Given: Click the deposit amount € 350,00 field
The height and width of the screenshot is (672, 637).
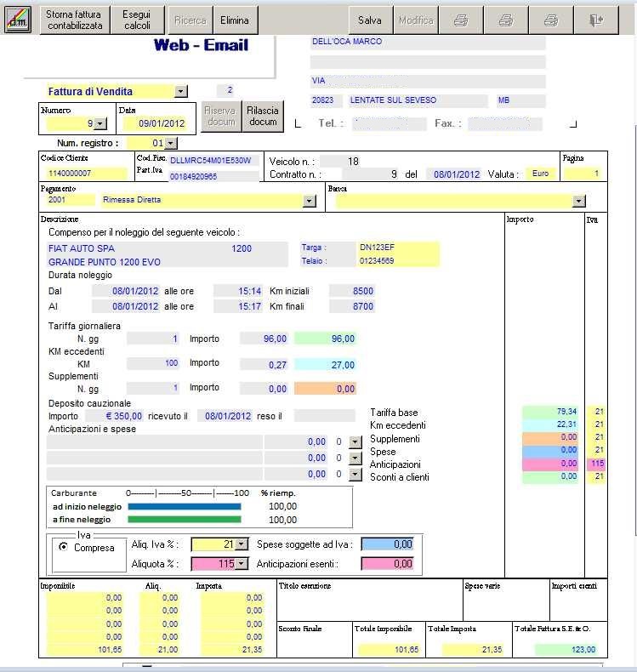Looking at the screenshot, I should pos(114,416).
